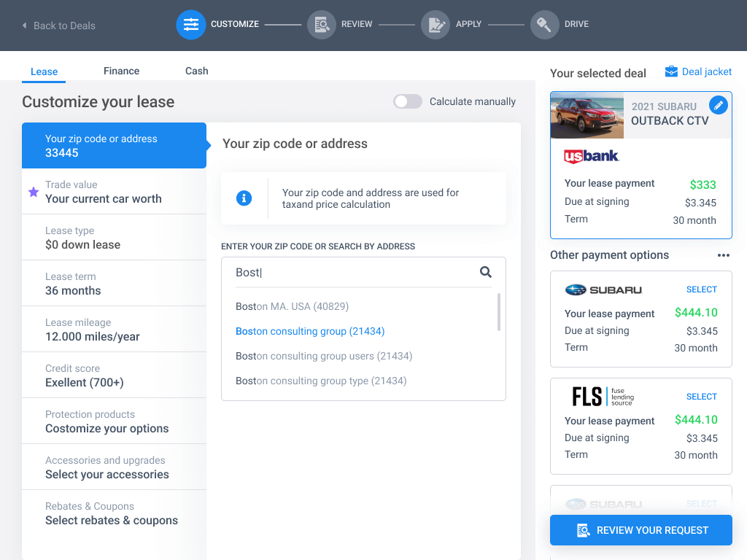Open the Deal jacket briefcase icon
The image size is (747, 560).
(671, 71)
